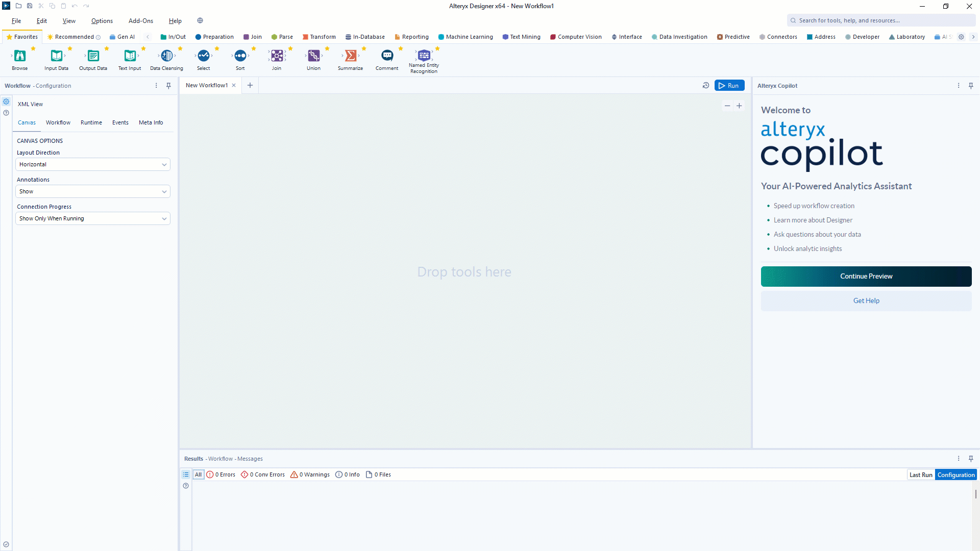Click the messages list icon in Results
The image size is (980, 551).
tap(186, 474)
